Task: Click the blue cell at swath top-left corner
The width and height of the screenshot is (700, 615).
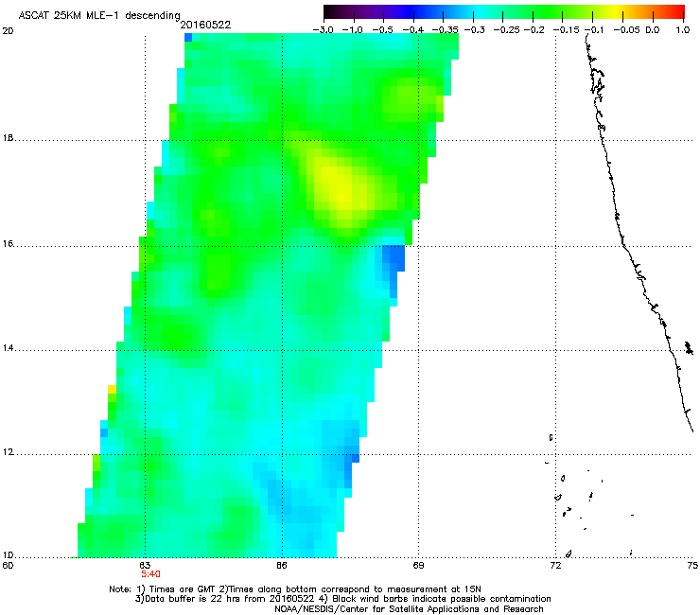Action: (x=188, y=38)
